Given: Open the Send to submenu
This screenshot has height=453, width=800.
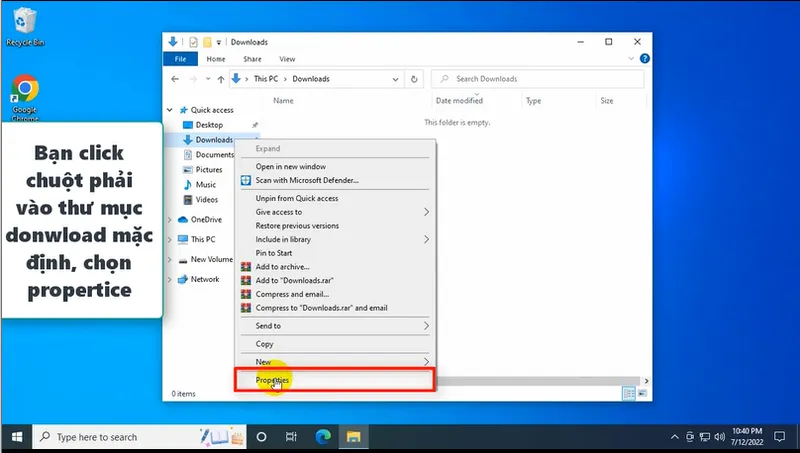Looking at the screenshot, I should (x=335, y=326).
